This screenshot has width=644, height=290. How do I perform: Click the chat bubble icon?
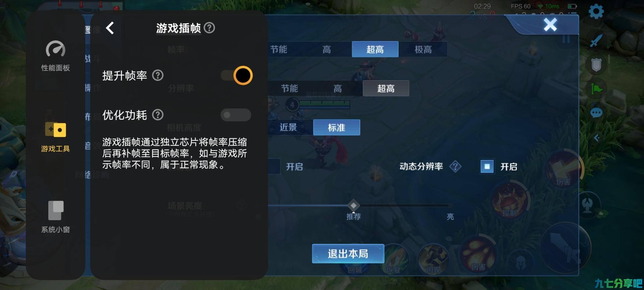pyautogui.click(x=596, y=113)
